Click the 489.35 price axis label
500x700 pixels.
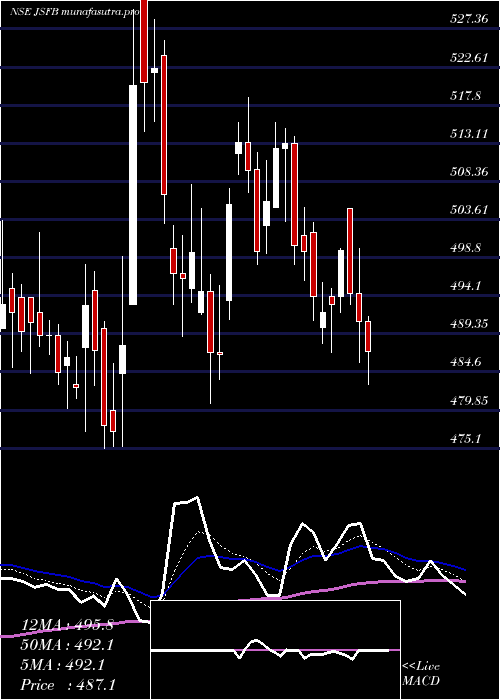[x=469, y=324]
